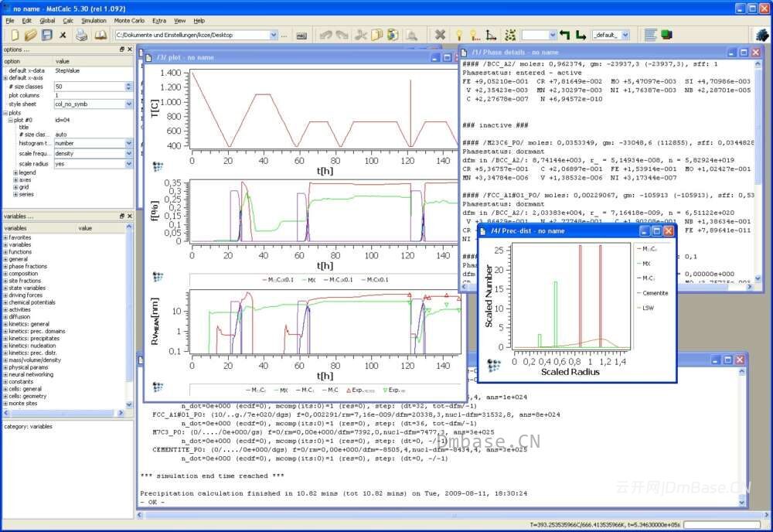Screen dimensions: 773x532
Task: Open the Extra menu
Action: point(159,21)
